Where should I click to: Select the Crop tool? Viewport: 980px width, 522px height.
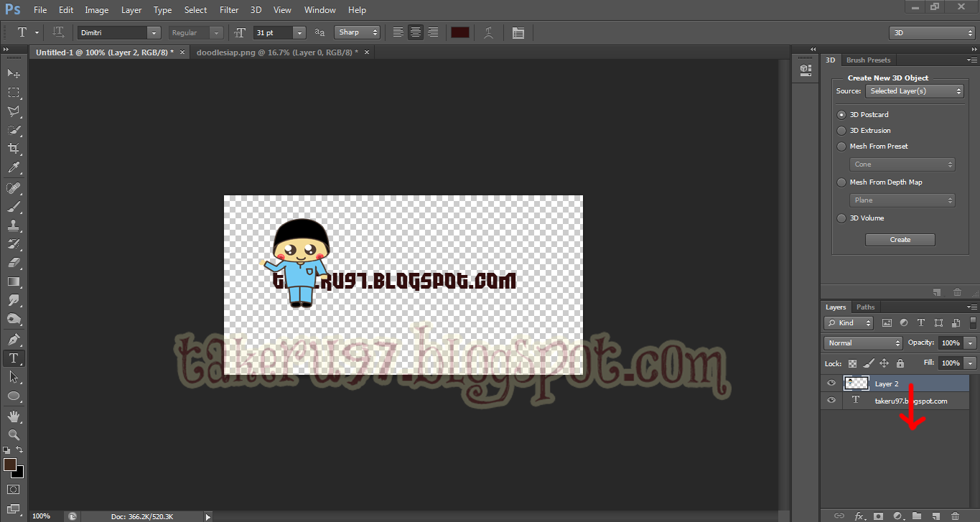click(14, 149)
